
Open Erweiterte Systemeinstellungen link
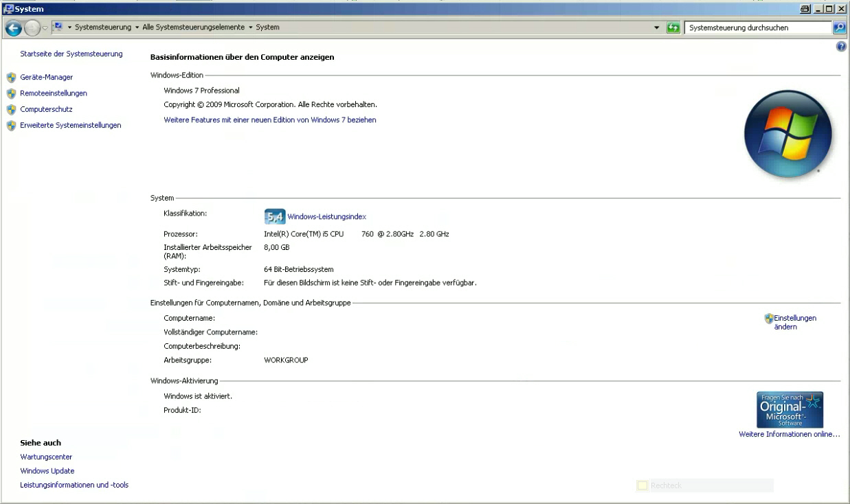[x=71, y=126]
